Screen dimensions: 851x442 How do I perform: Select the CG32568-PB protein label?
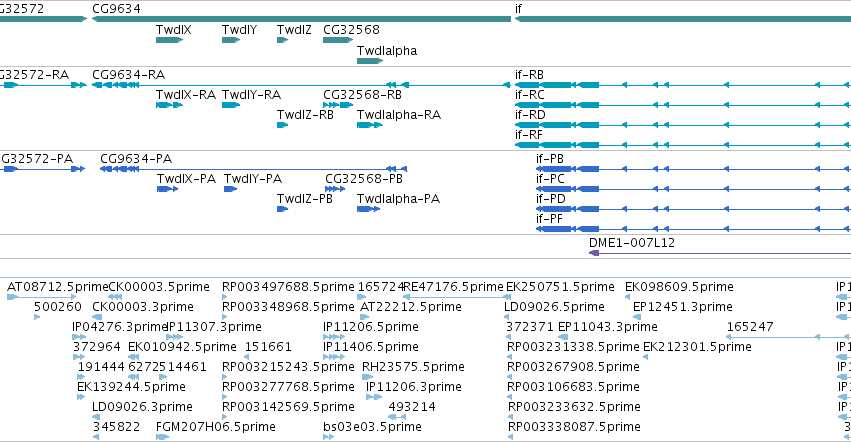pyautogui.click(x=364, y=179)
